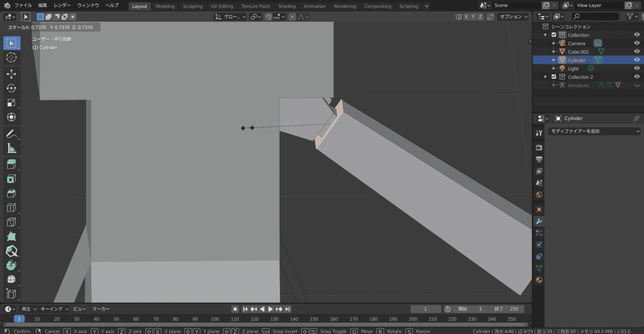This screenshot has height=334, width=644.
Task: Expand the Camera item in outliner
Action: click(554, 43)
